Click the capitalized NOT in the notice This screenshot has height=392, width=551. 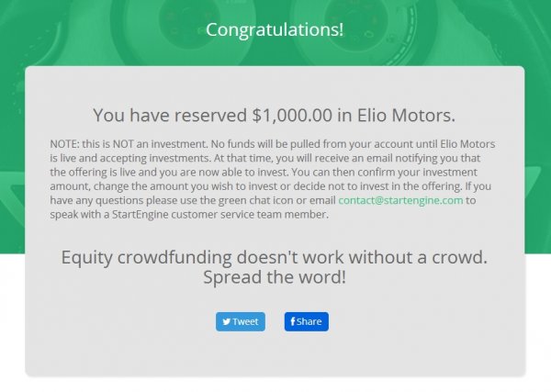(x=121, y=144)
